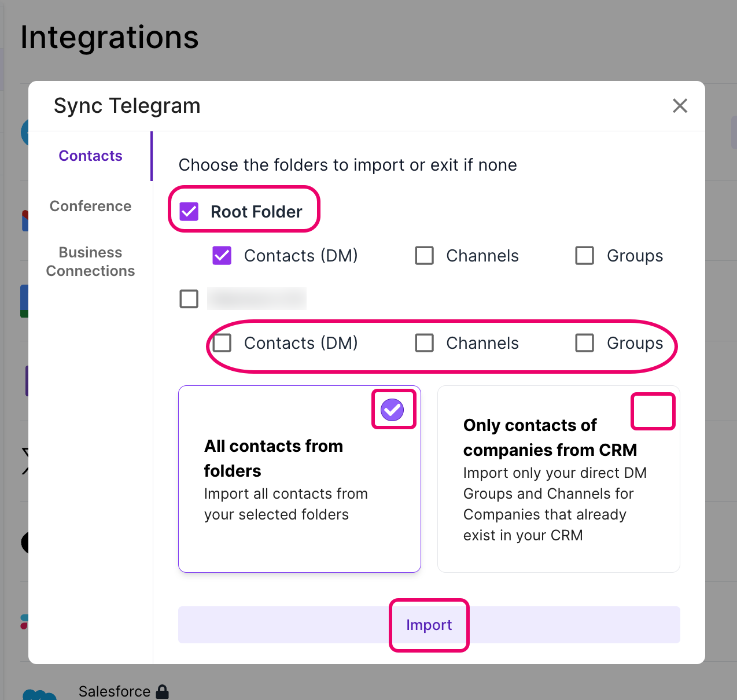Click the Salesforce cloud logo
Viewport: 737px width, 700px height.
point(39,694)
